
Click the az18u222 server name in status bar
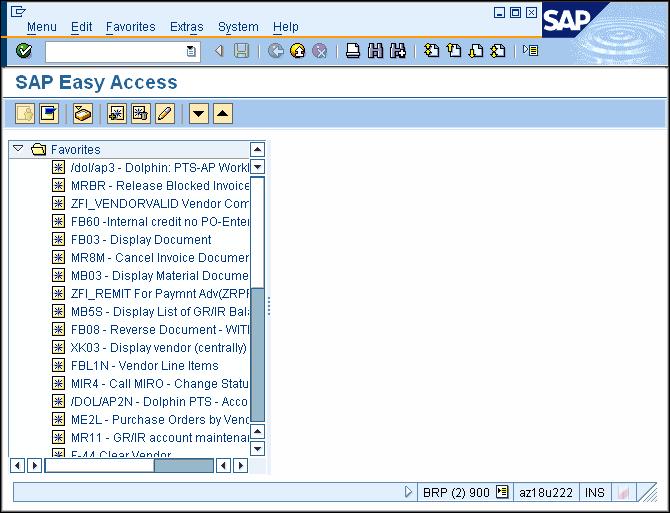(546, 492)
